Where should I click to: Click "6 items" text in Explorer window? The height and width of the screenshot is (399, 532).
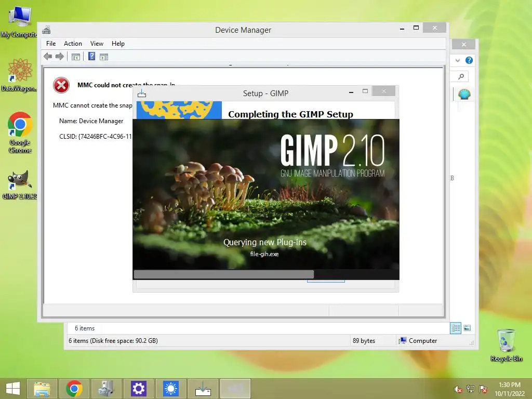pos(85,328)
